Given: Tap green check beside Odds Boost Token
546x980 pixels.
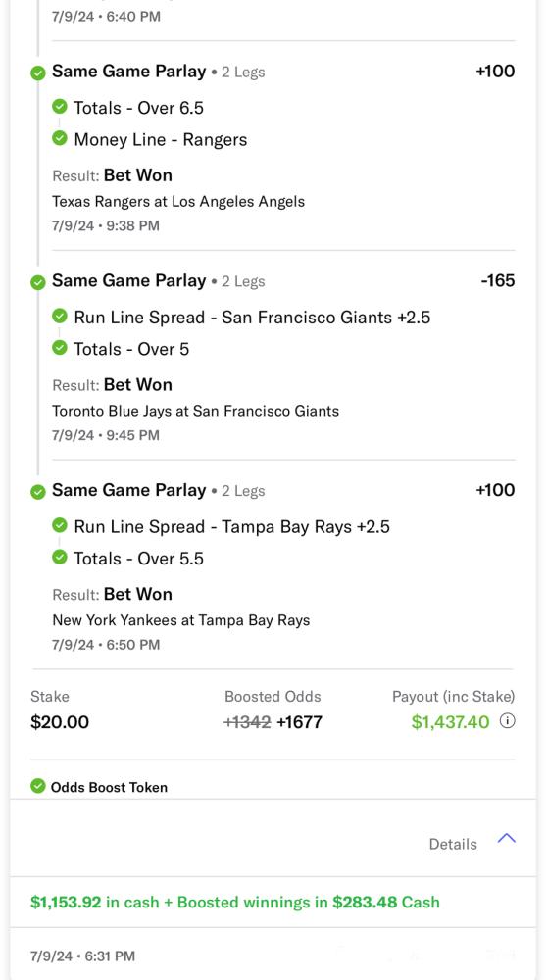Looking at the screenshot, I should (38, 786).
